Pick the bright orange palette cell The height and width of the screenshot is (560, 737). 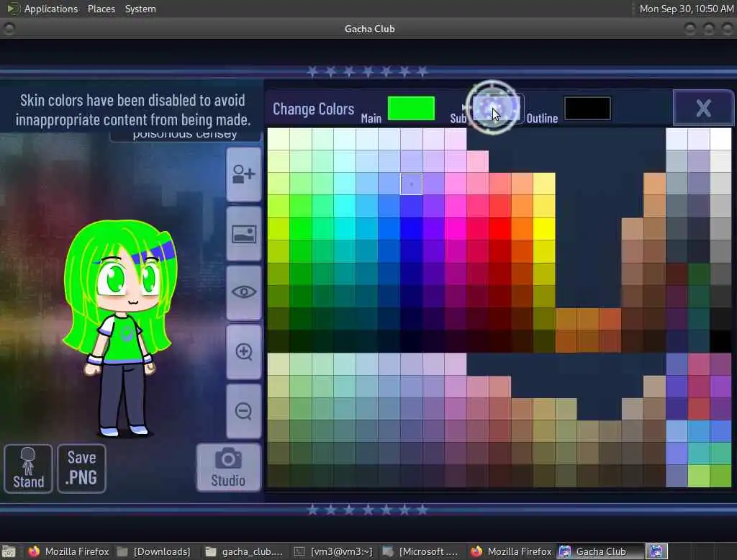click(523, 228)
